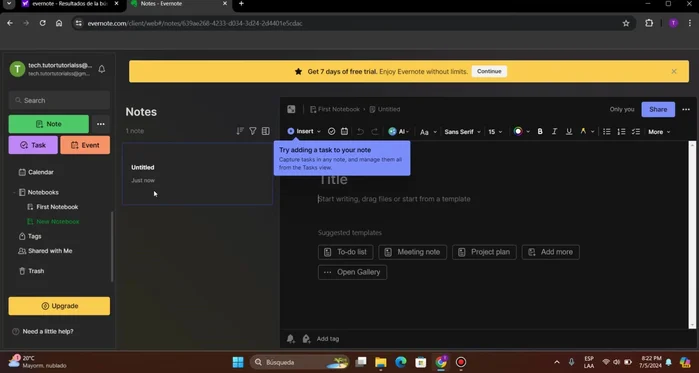This screenshot has height=373, width=699.
Task: Click the Only you sharing status
Action: [x=621, y=109]
